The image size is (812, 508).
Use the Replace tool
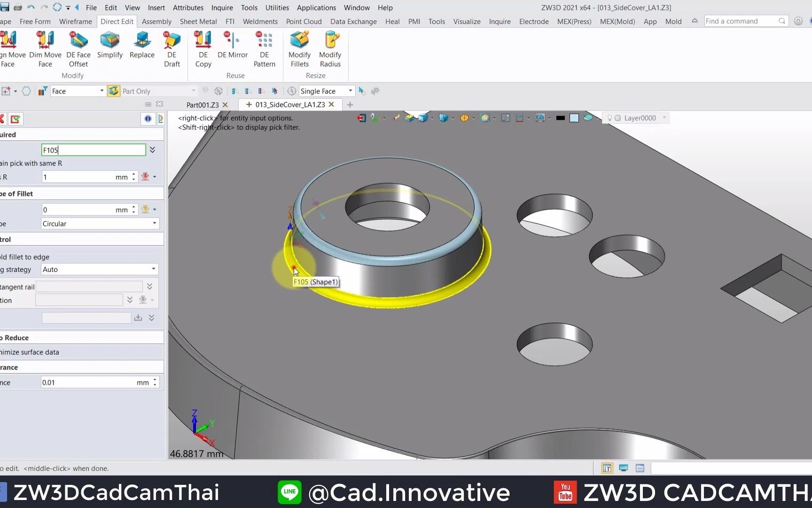tap(142, 46)
